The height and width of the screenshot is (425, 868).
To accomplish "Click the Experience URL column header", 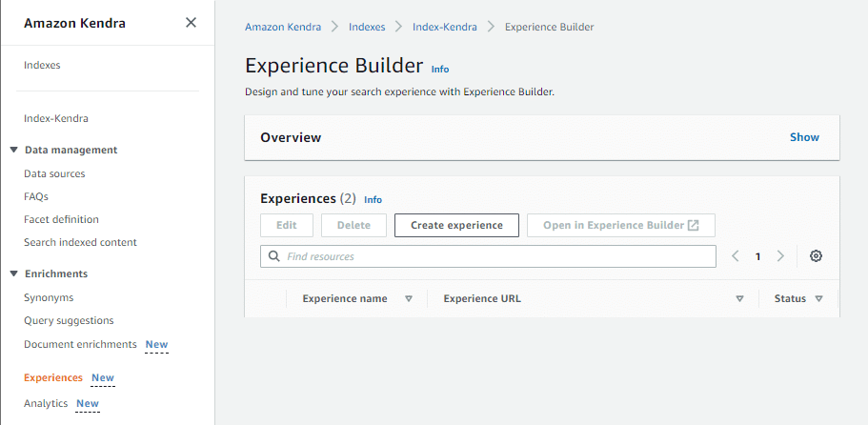I will point(482,299).
